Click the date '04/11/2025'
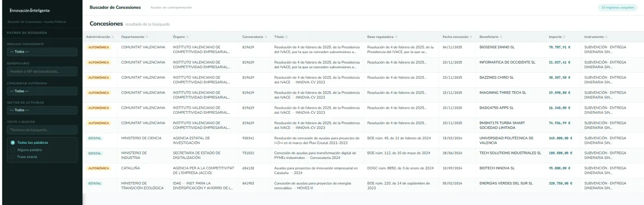 (x=452, y=47)
